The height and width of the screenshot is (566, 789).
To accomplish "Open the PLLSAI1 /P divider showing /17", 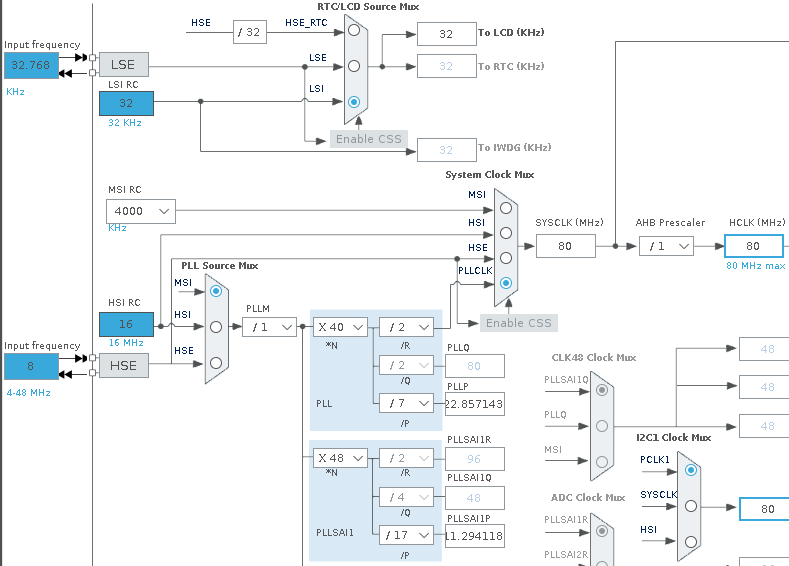I will [x=406, y=535].
